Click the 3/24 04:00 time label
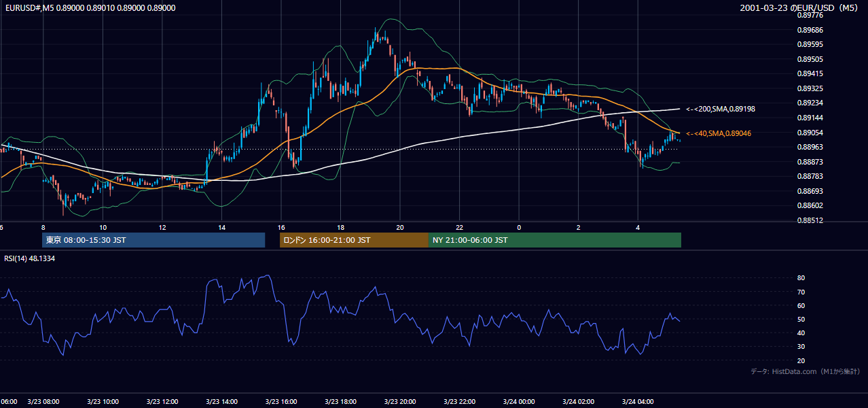Screen dimensions: 868x408 click(638, 402)
